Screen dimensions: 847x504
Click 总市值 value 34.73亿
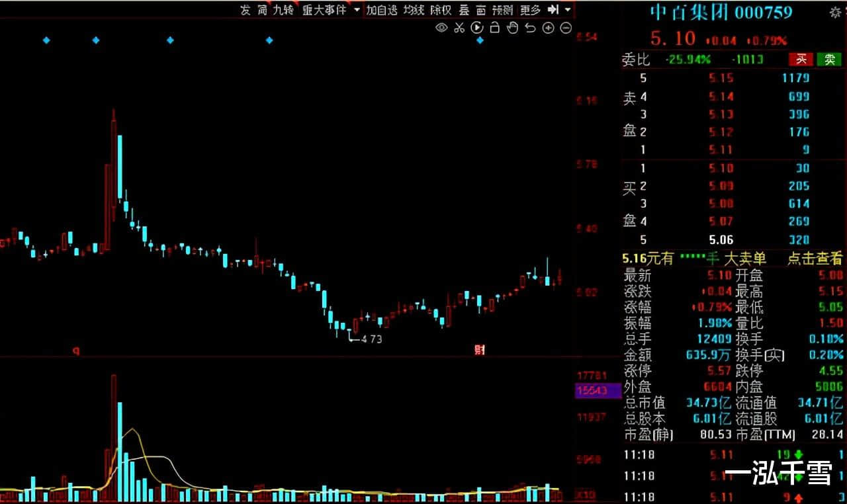[x=709, y=403]
